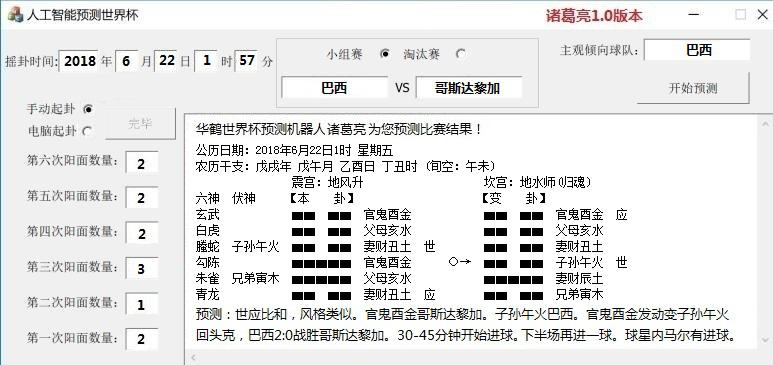Viewport: 773px width, 365px height.
Task: Click the home team field 巴西
Action: [x=334, y=88]
